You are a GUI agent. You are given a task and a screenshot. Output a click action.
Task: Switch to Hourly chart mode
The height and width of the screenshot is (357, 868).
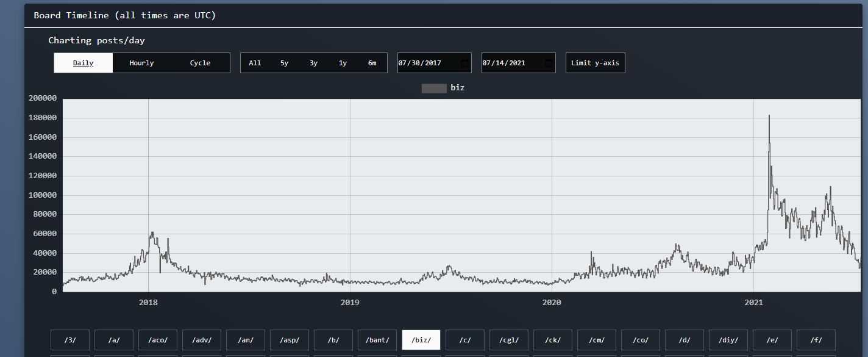(141, 63)
